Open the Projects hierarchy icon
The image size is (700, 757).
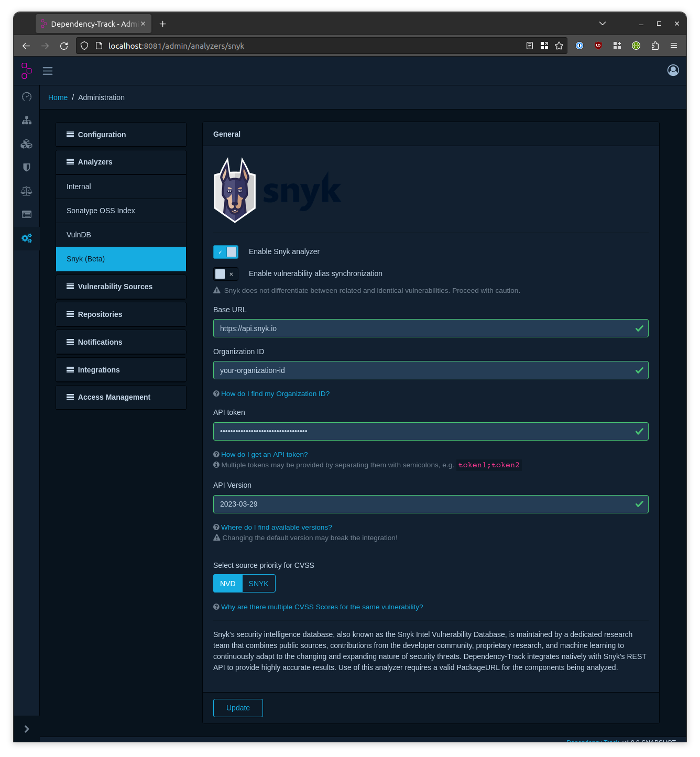[26, 120]
